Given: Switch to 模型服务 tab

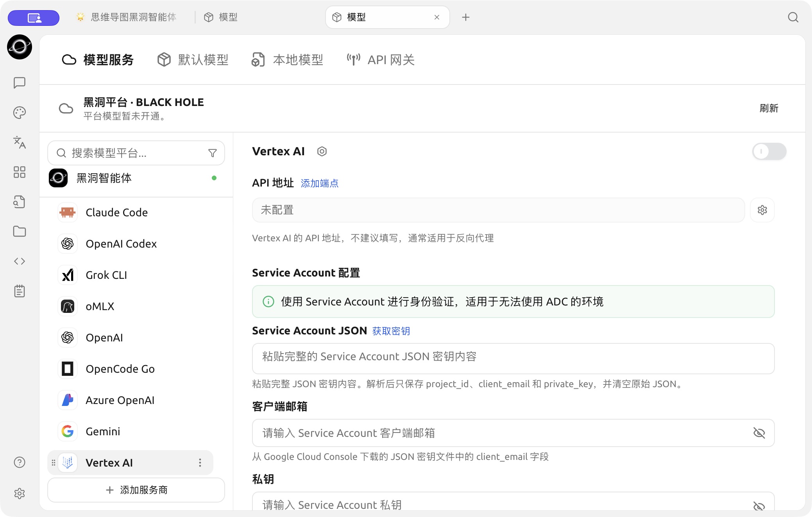Looking at the screenshot, I should (x=98, y=60).
